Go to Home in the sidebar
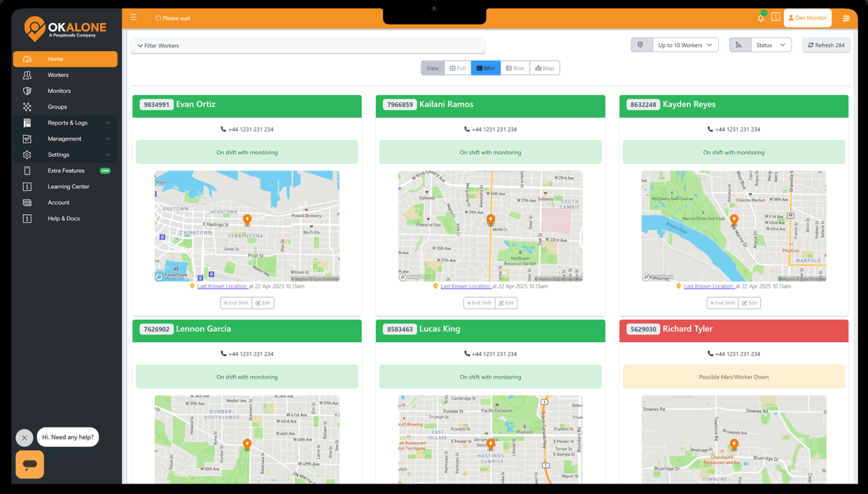 65,59
